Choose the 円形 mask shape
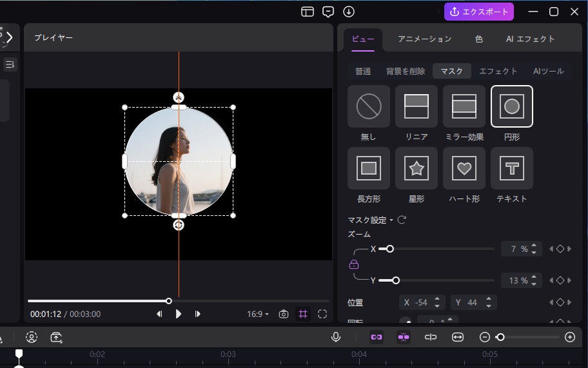Viewport: 588px width, 368px height. [x=512, y=106]
